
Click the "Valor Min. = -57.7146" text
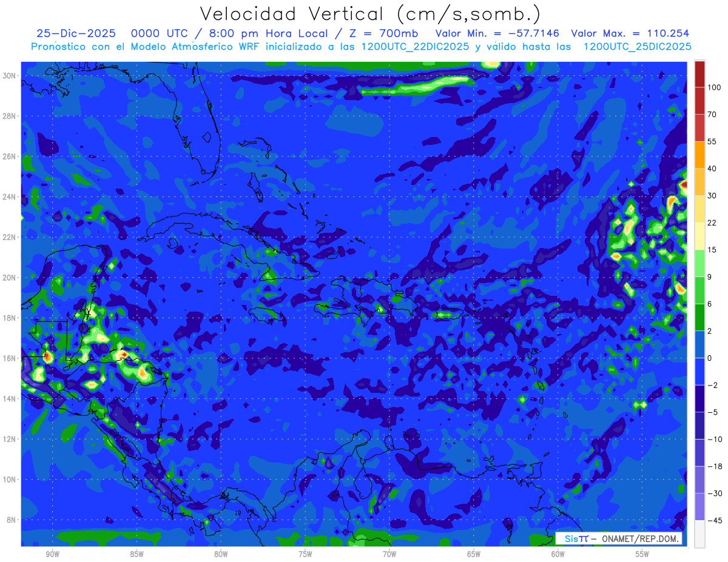(x=497, y=33)
